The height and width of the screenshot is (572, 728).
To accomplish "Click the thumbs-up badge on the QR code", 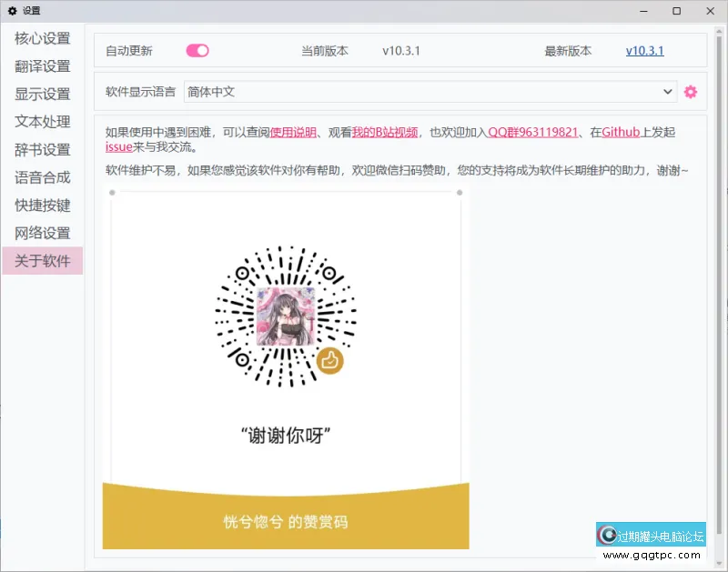I will tap(329, 360).
